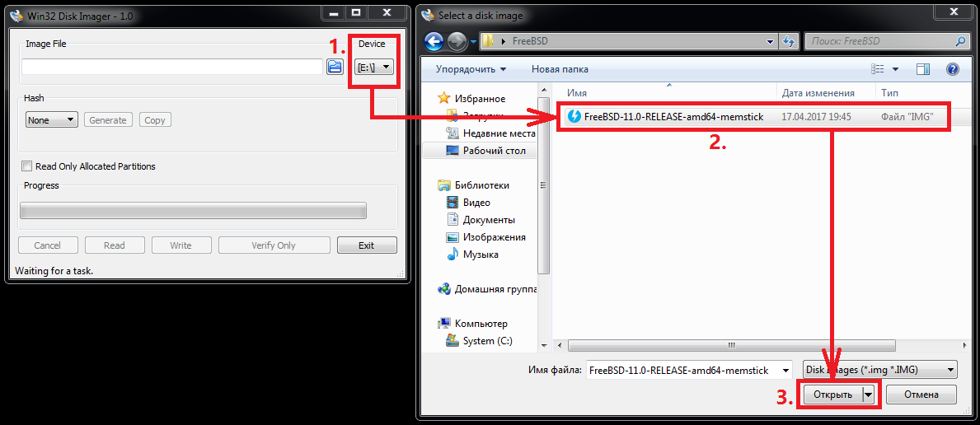Image resolution: width=980 pixels, height=425 pixels.
Task: Click the Компьютер icon
Action: coord(444,324)
